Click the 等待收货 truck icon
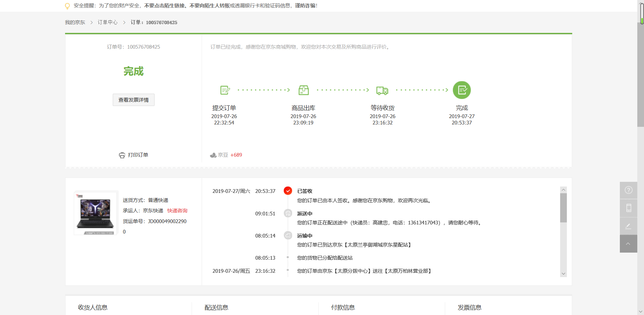 click(382, 90)
